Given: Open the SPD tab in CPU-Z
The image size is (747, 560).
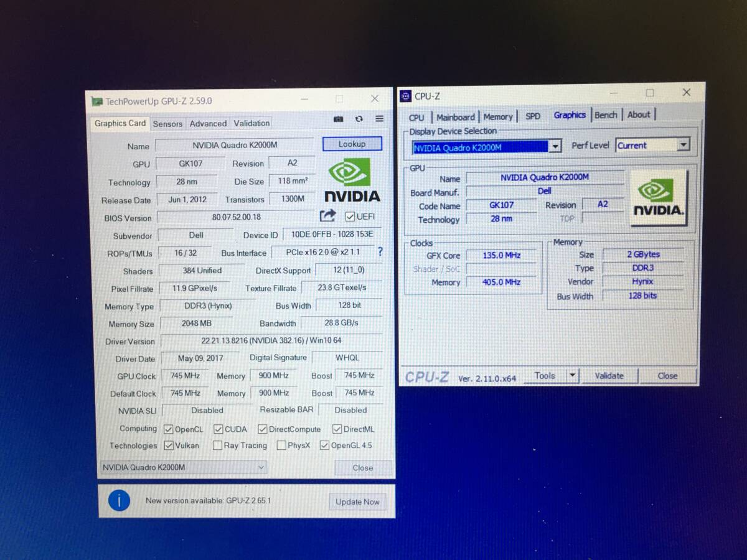Looking at the screenshot, I should pyautogui.click(x=533, y=116).
